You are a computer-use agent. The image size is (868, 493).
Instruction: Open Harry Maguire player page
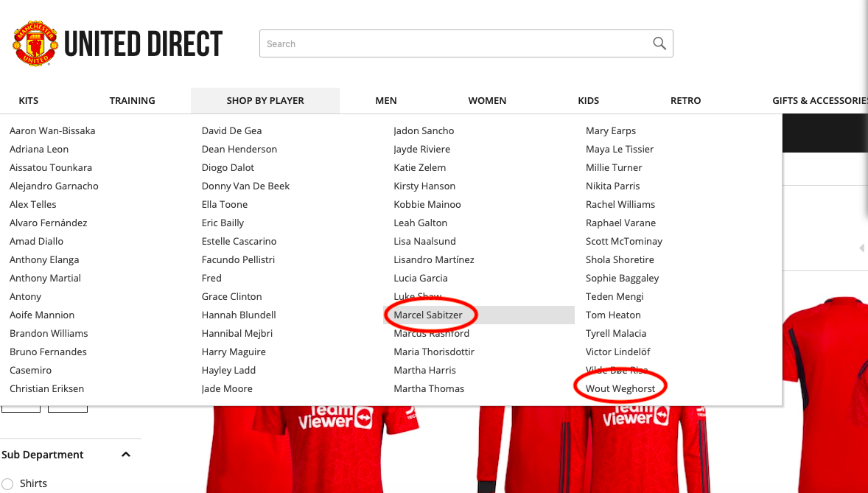pyautogui.click(x=234, y=352)
